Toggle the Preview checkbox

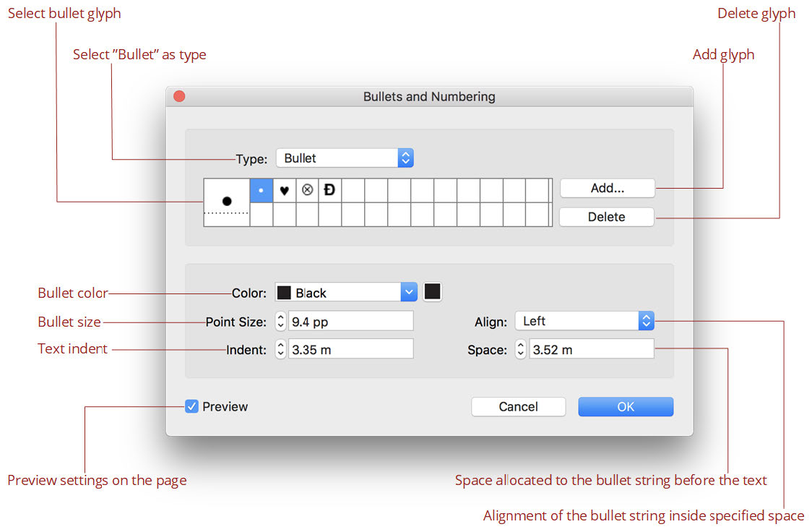click(191, 406)
